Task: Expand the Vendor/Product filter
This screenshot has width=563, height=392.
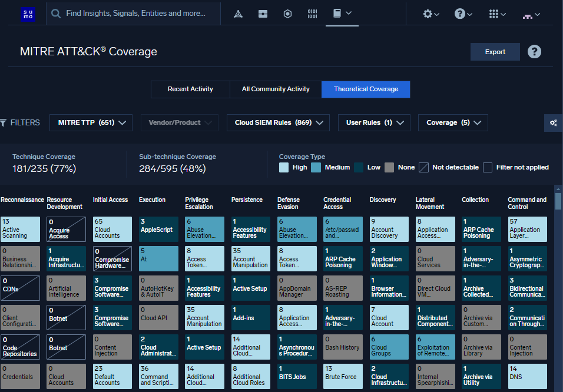Action: (x=180, y=122)
